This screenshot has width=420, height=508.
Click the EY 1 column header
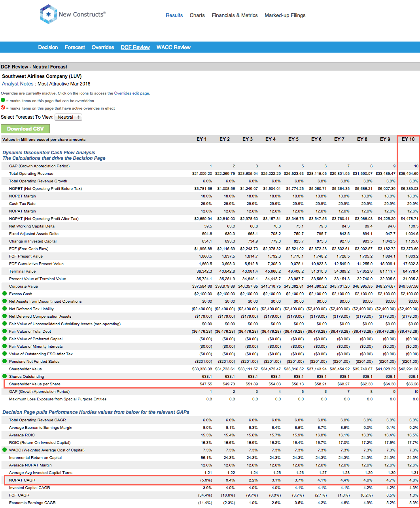coord(202,139)
